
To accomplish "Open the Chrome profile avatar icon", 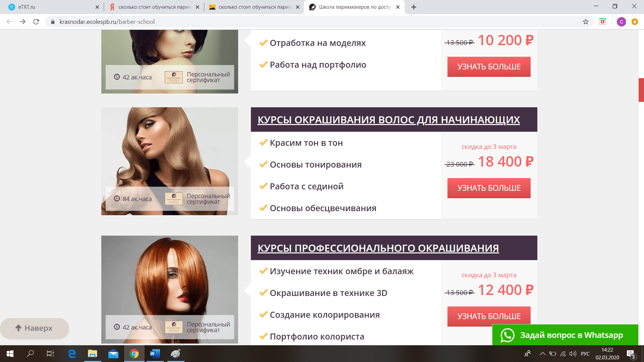I will tap(621, 22).
